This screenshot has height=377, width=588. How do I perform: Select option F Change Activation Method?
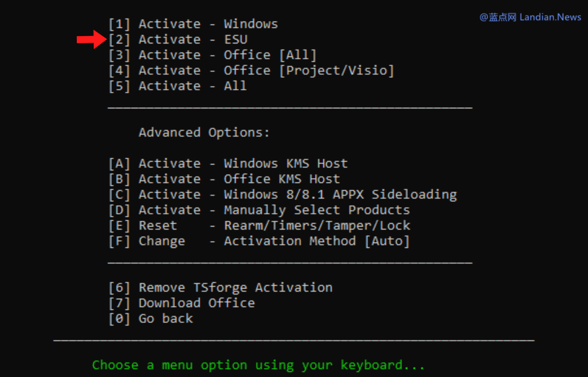pyautogui.click(x=259, y=241)
